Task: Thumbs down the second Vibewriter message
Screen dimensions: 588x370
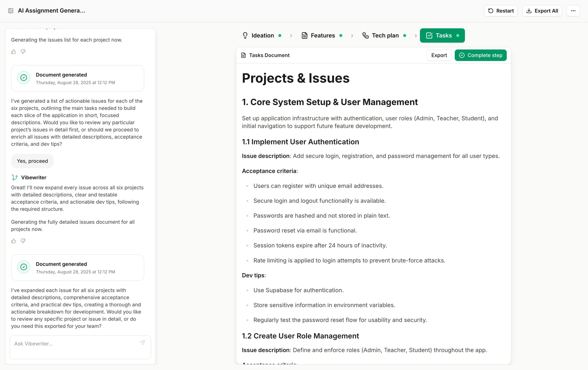Action: (x=23, y=241)
